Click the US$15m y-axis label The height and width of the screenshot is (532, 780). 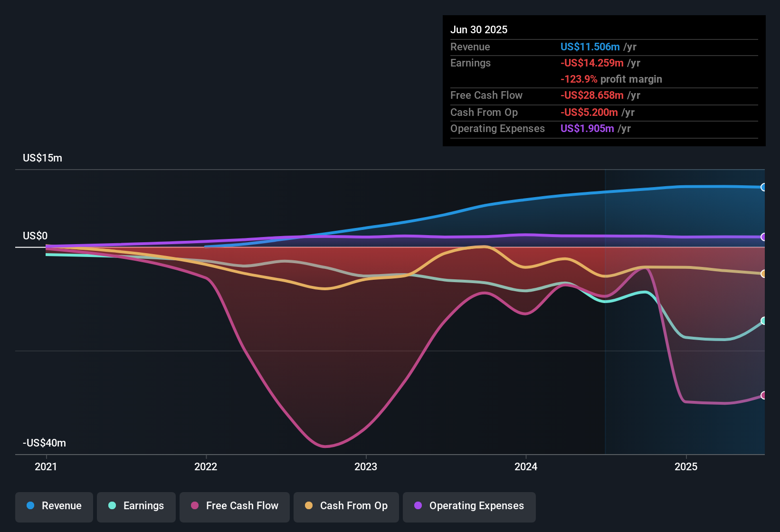pos(42,158)
